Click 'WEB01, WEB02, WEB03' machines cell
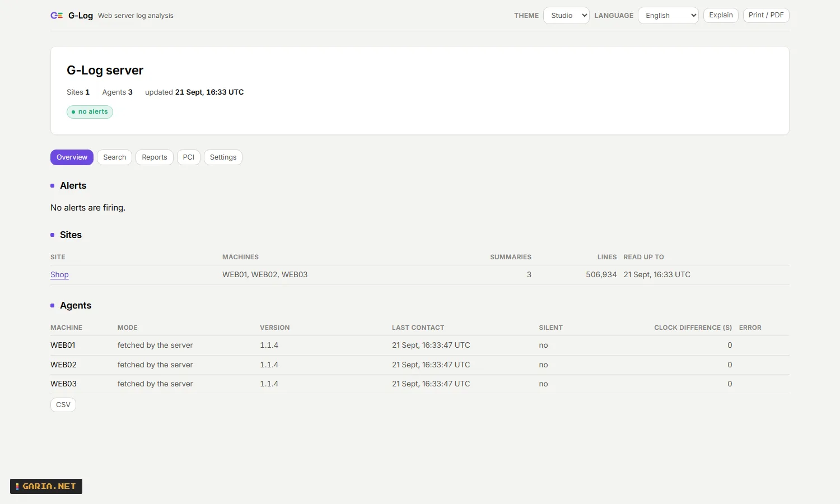 coord(265,274)
